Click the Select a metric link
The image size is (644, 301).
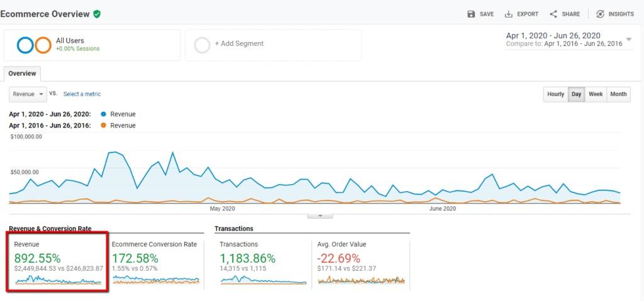pyautogui.click(x=82, y=94)
